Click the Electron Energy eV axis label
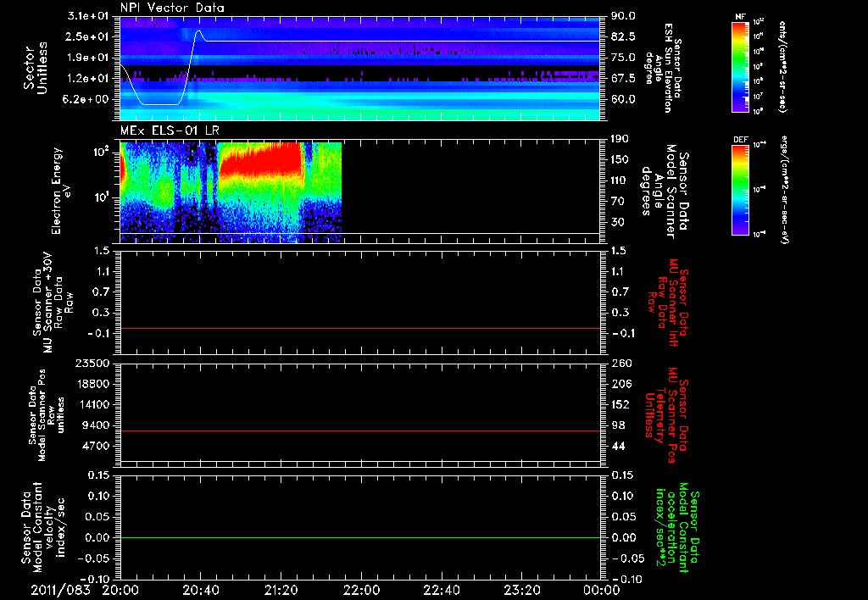Viewport: 868px width, 600px height. (x=62, y=191)
